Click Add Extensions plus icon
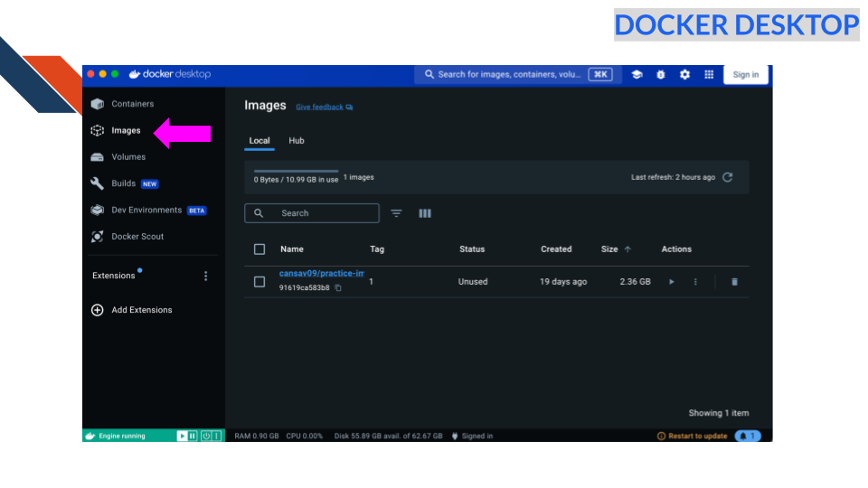The width and height of the screenshot is (868, 488). point(98,310)
